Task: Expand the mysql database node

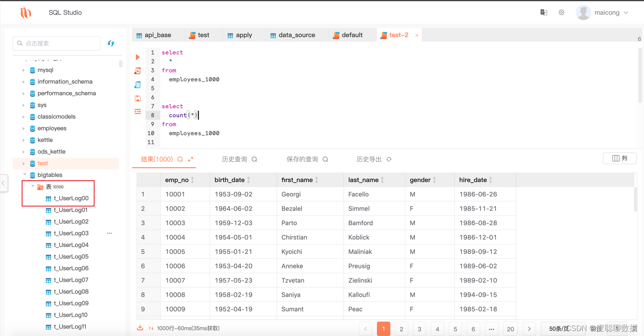Action: coord(24,70)
